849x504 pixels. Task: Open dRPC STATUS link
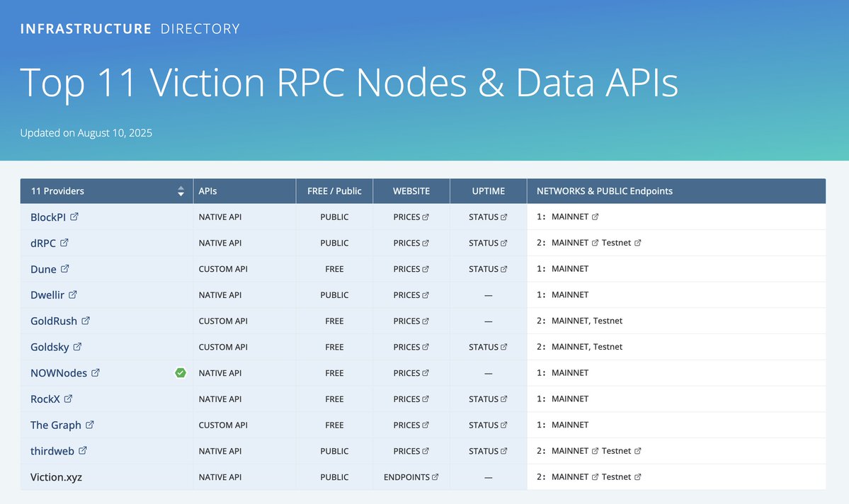click(x=488, y=243)
